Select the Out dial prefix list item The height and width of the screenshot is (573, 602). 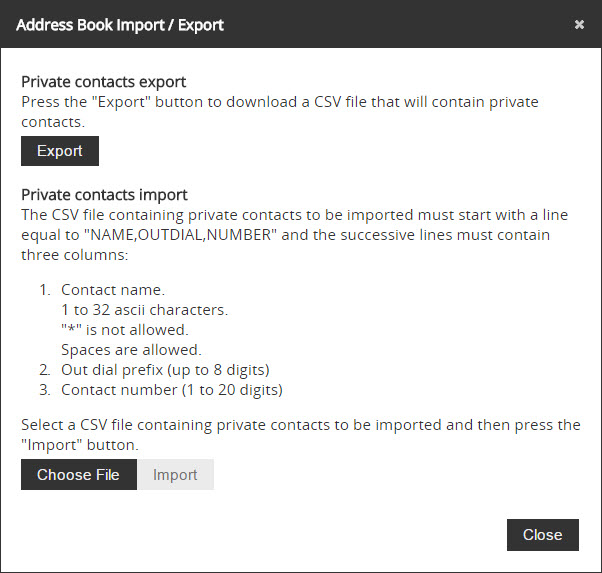point(165,370)
